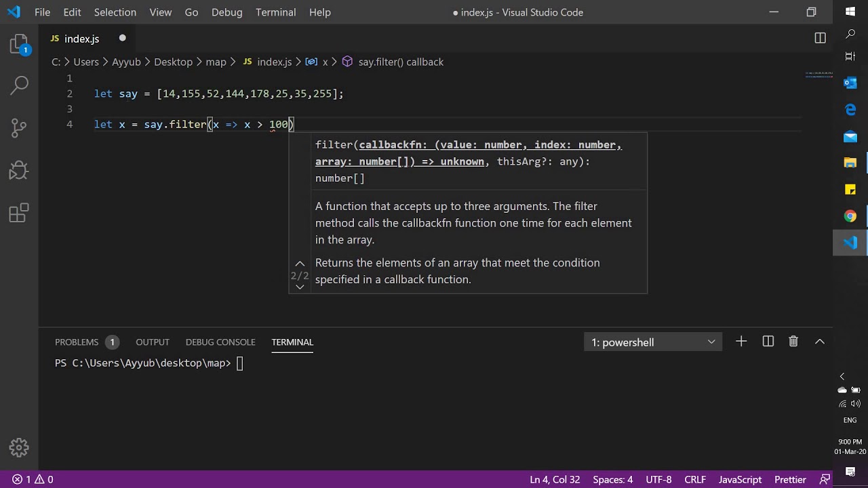Select the Terminal panel tab
868x488 pixels.
pyautogui.click(x=292, y=342)
